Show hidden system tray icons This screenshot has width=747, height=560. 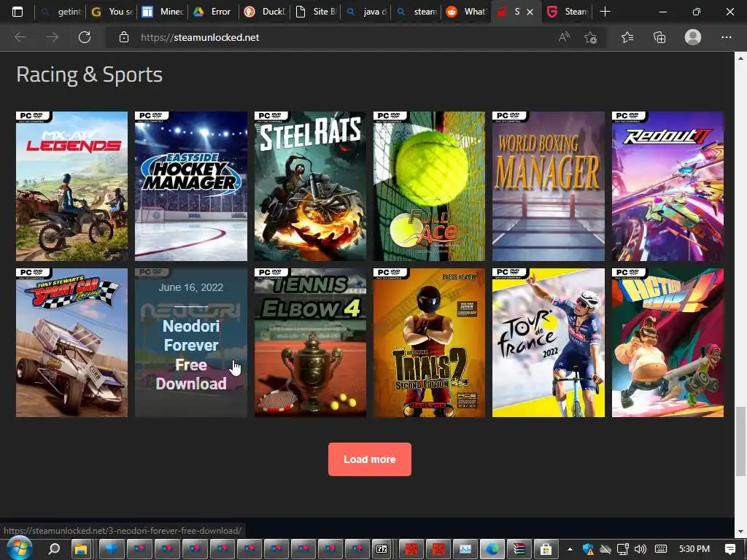(570, 549)
